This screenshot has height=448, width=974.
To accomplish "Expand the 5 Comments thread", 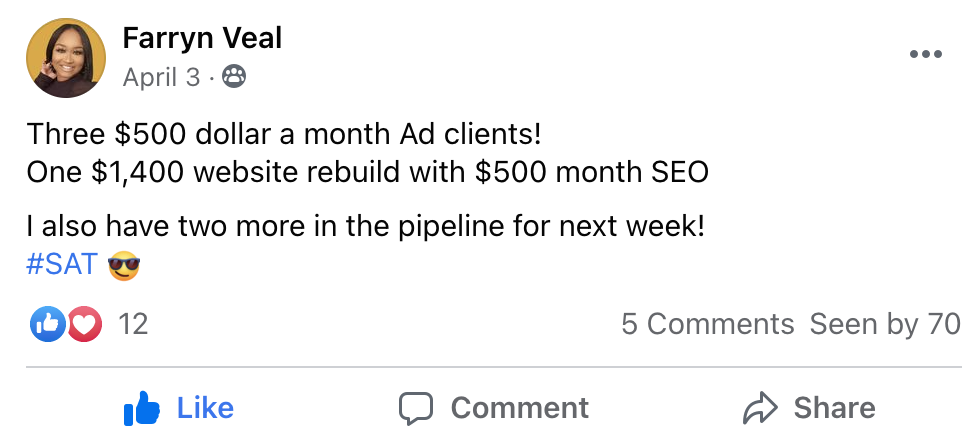I will (x=707, y=324).
